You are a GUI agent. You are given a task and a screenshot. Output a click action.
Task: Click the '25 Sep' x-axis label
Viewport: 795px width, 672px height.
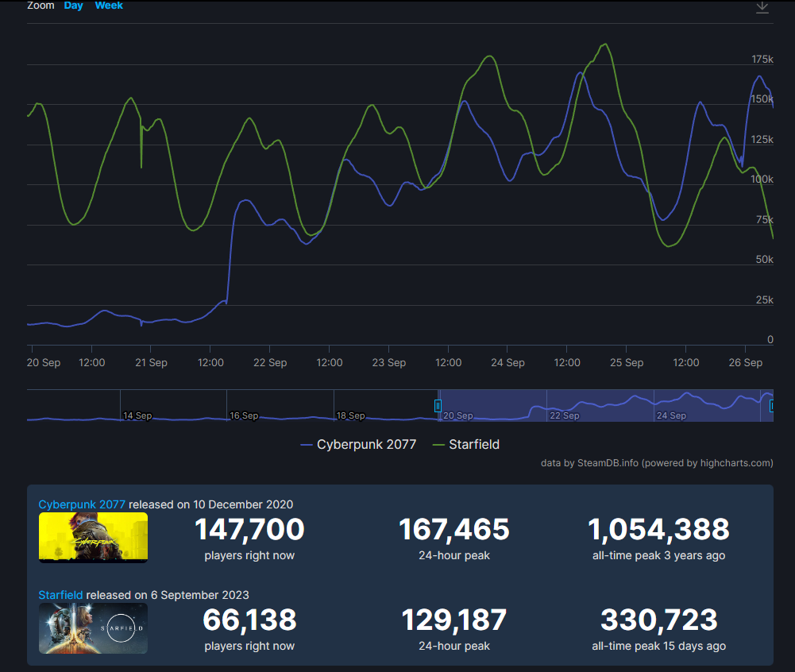tap(627, 363)
